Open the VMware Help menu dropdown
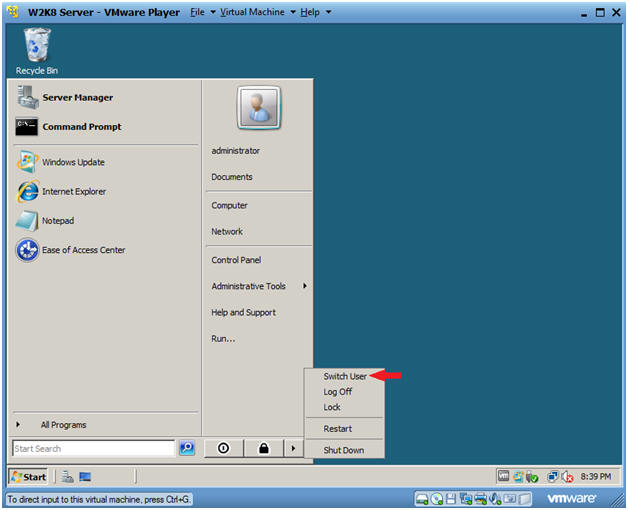Screen dimensions: 628x510 pos(315,12)
